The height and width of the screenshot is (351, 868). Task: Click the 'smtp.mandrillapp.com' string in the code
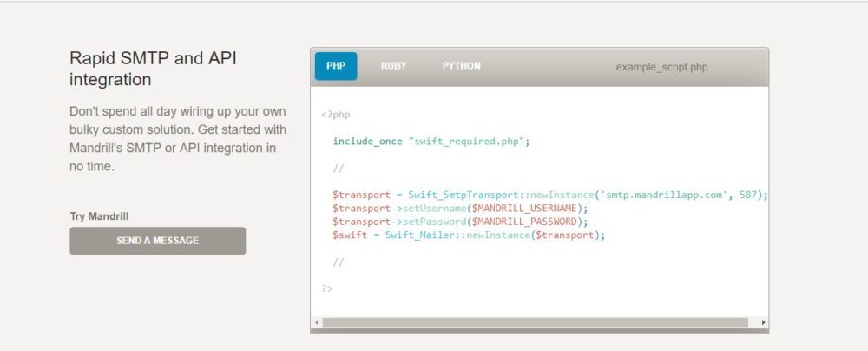[x=667, y=195]
